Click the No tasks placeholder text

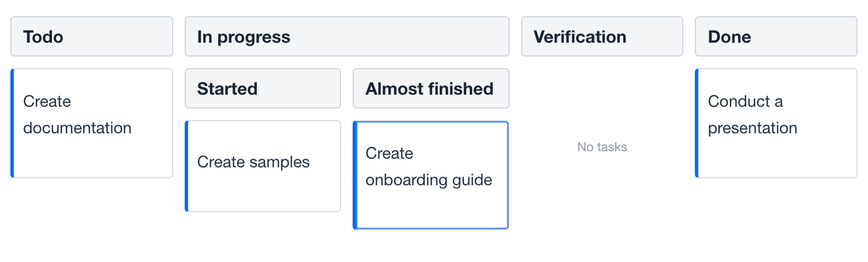click(602, 147)
